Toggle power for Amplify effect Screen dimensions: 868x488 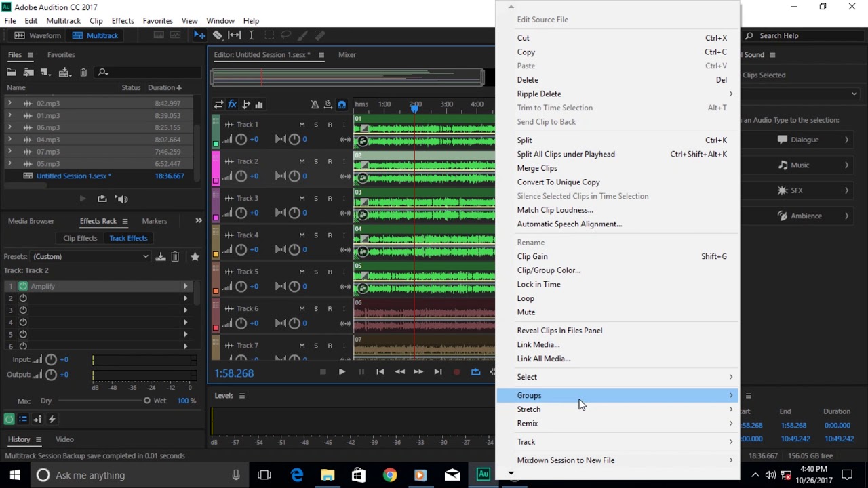pos(23,286)
